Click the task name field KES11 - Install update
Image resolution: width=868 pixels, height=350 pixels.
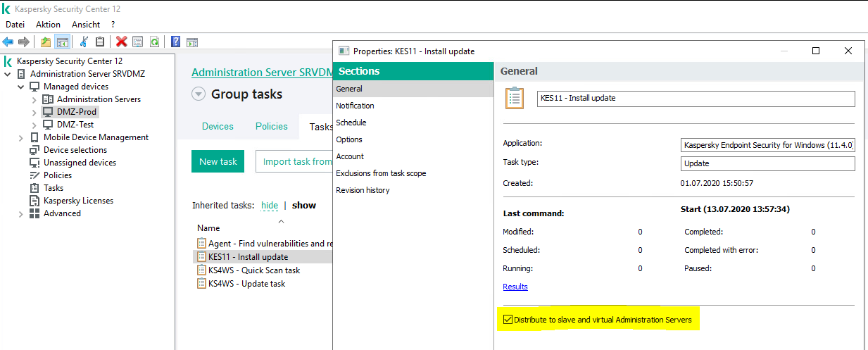coord(696,99)
